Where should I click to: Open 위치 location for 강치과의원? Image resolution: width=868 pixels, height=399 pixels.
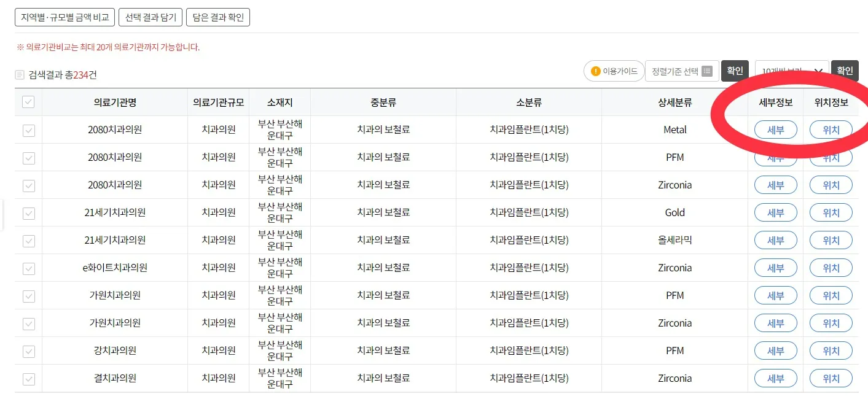[831, 351]
